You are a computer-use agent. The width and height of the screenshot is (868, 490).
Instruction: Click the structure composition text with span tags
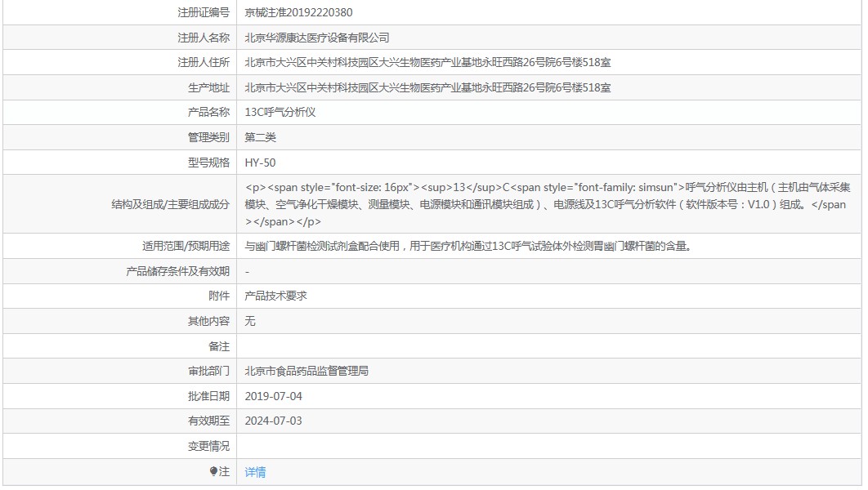548,204
